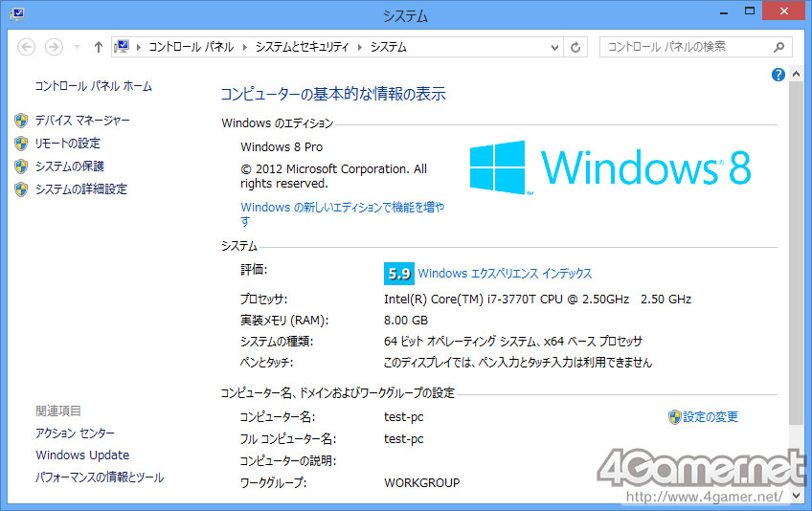Open Windows エクスペリエンス インデックス link

tap(505, 274)
